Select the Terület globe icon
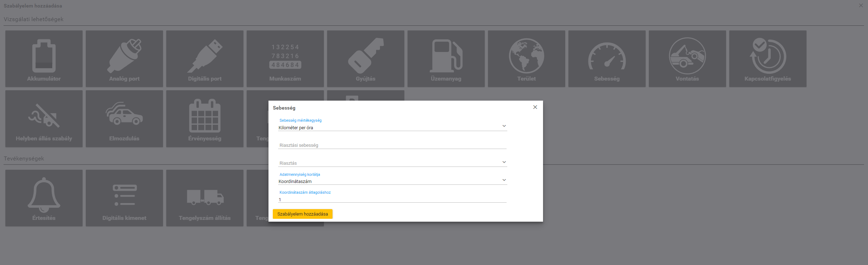The image size is (868, 265). (x=526, y=56)
